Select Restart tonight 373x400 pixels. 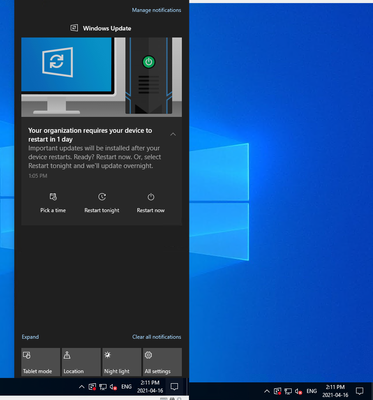(102, 203)
